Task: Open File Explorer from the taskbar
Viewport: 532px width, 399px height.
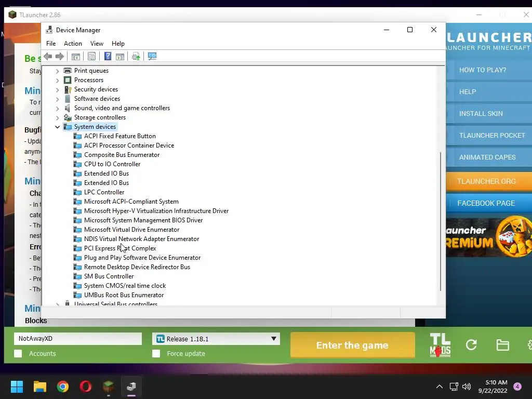Action: (39, 387)
